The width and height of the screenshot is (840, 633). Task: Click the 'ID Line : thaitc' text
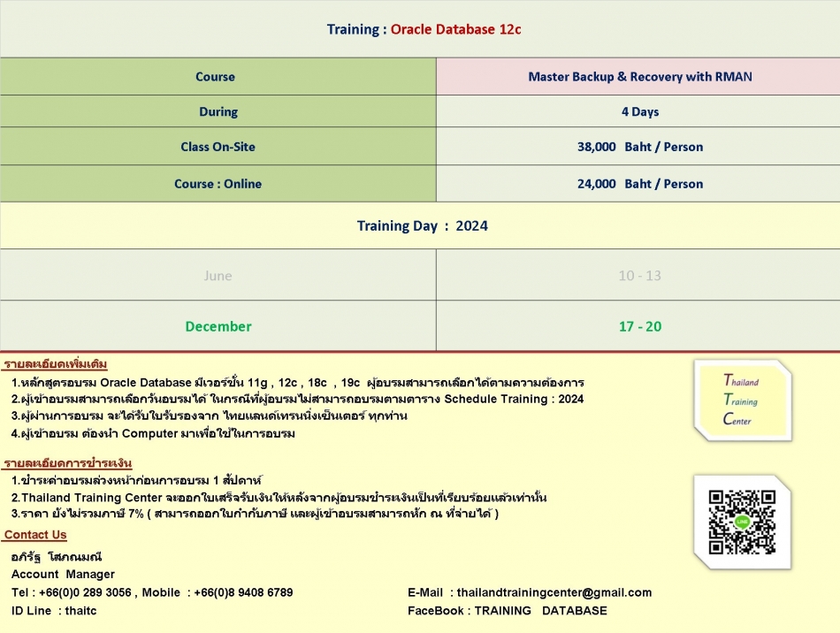[54, 611]
